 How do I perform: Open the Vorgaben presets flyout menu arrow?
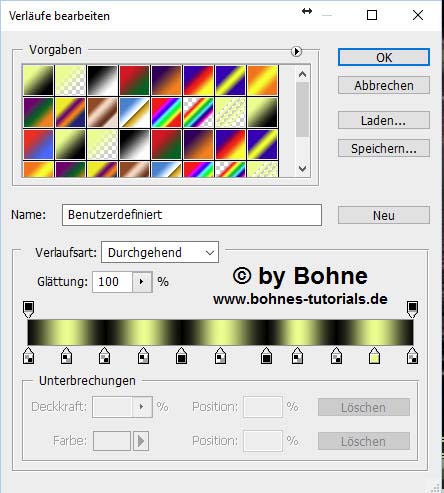click(296, 51)
